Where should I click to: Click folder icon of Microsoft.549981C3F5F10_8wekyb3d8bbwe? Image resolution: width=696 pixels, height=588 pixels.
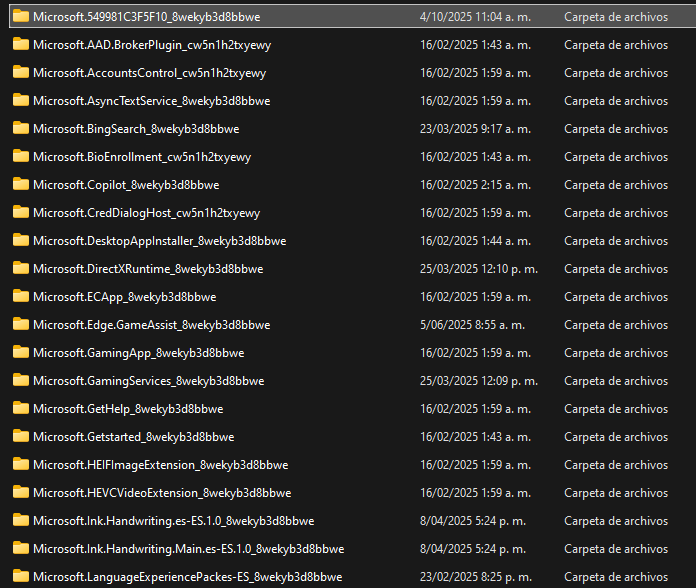[x=20, y=16]
